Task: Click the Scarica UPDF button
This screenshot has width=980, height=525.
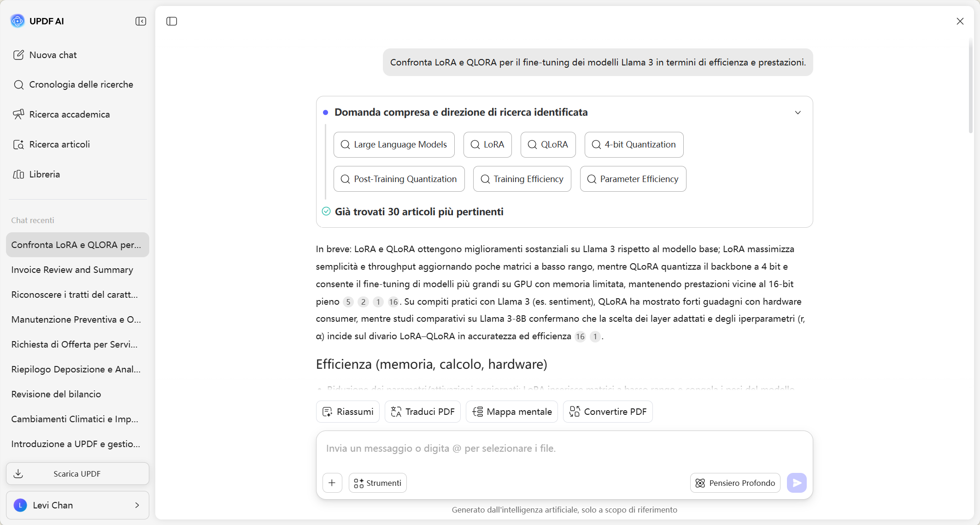Action: 77,474
